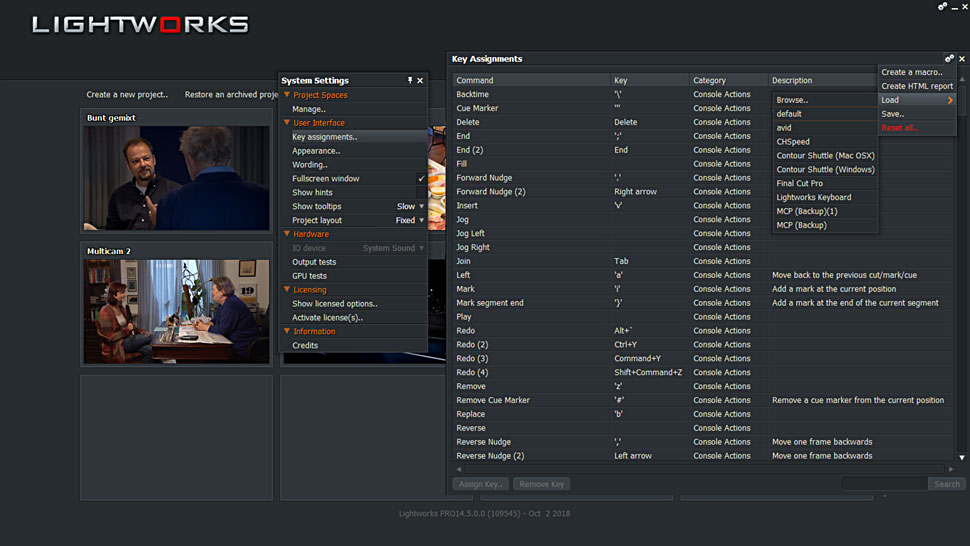Load the avid key preset
This screenshot has width=970, height=546.
(784, 128)
